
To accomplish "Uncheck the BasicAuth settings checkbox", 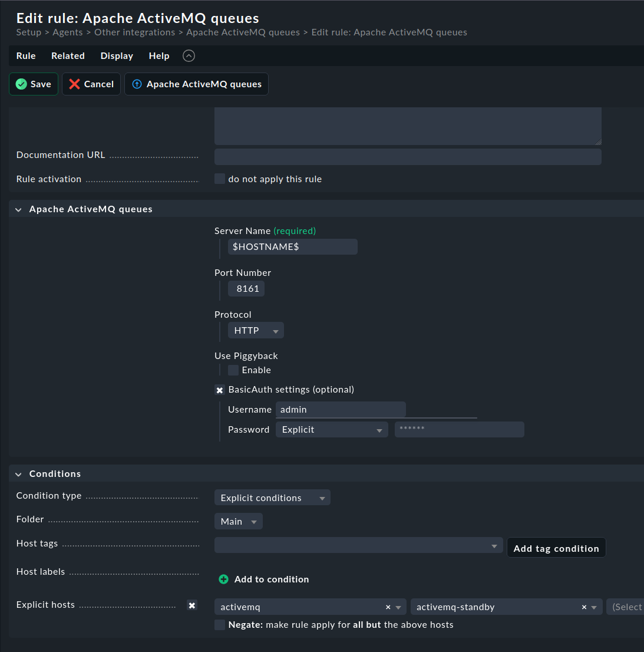I will click(219, 389).
